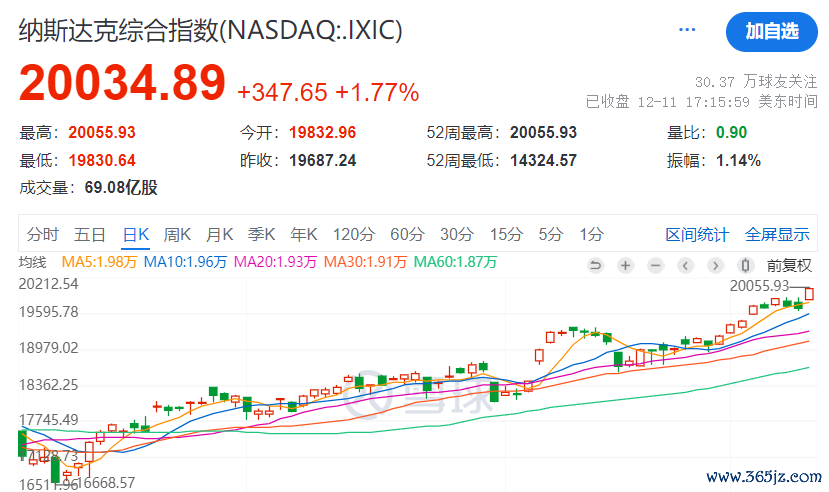Screen dimensions: 829x492
Task: Click the 52周最高 value 20055.93
Action: tap(543, 132)
